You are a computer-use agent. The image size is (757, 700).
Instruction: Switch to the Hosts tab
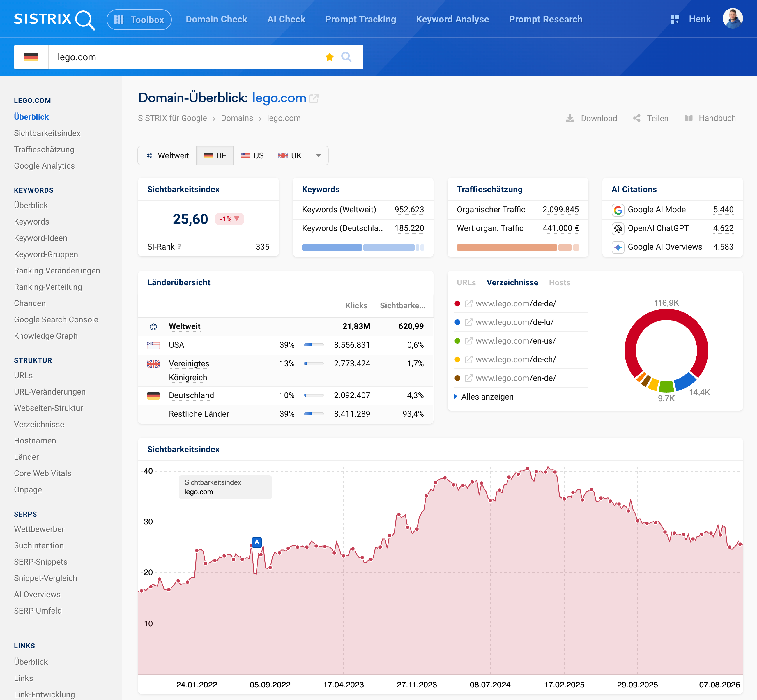point(559,282)
